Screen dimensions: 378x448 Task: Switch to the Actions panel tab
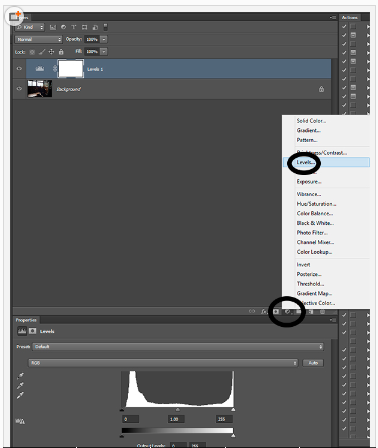[349, 17]
